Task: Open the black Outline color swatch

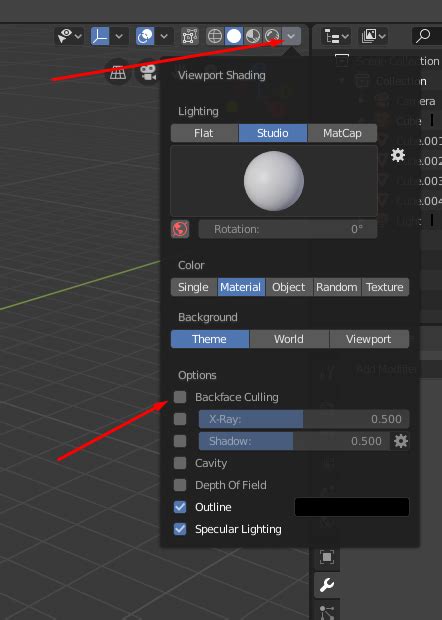Action: [x=352, y=507]
